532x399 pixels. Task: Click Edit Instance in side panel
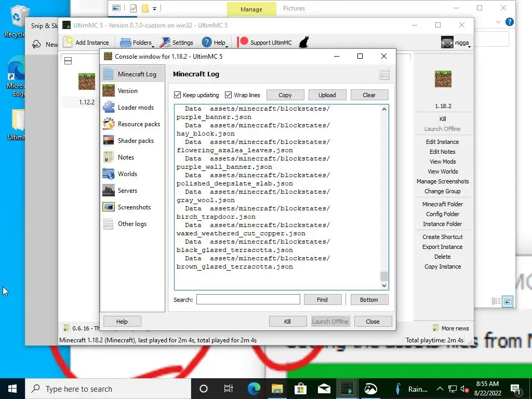pos(443,142)
